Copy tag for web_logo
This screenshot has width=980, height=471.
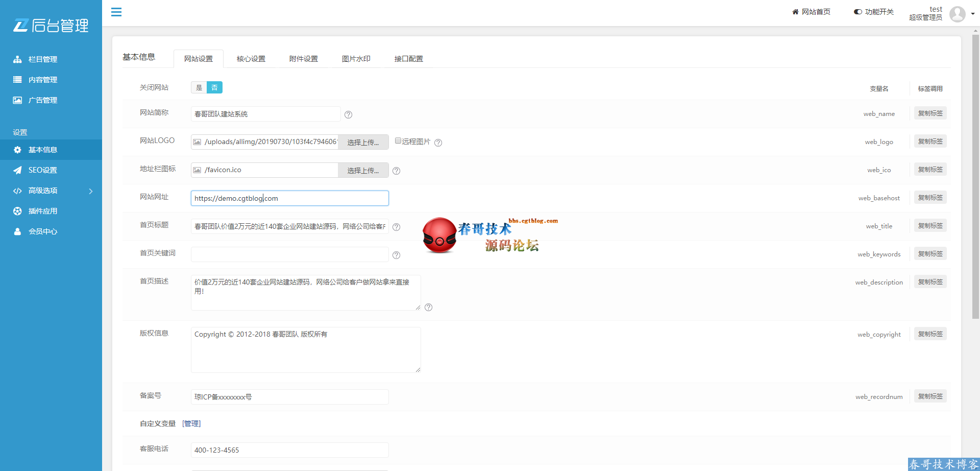[930, 142]
